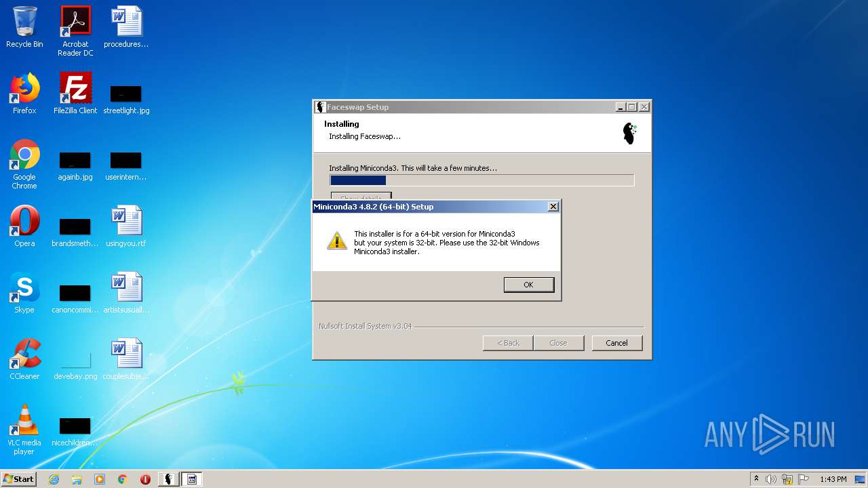The width and height of the screenshot is (868, 488).
Task: Select the nicechildren file icon
Action: click(75, 431)
